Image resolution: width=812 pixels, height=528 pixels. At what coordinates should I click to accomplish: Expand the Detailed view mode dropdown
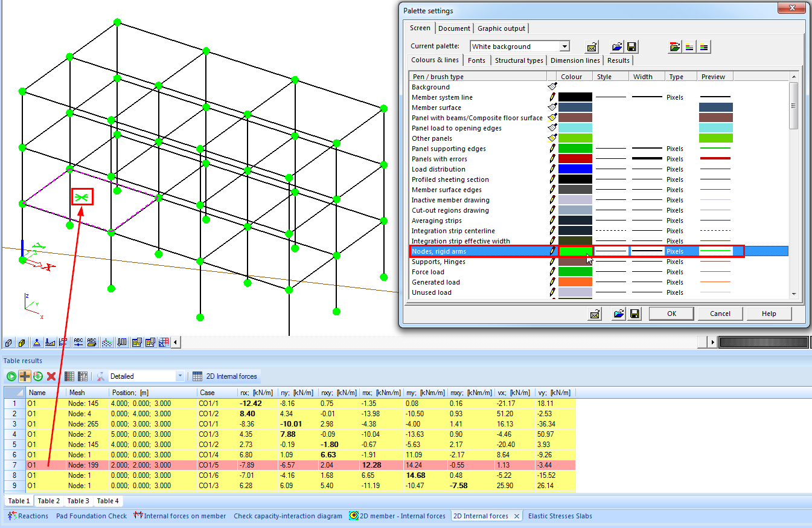[180, 376]
